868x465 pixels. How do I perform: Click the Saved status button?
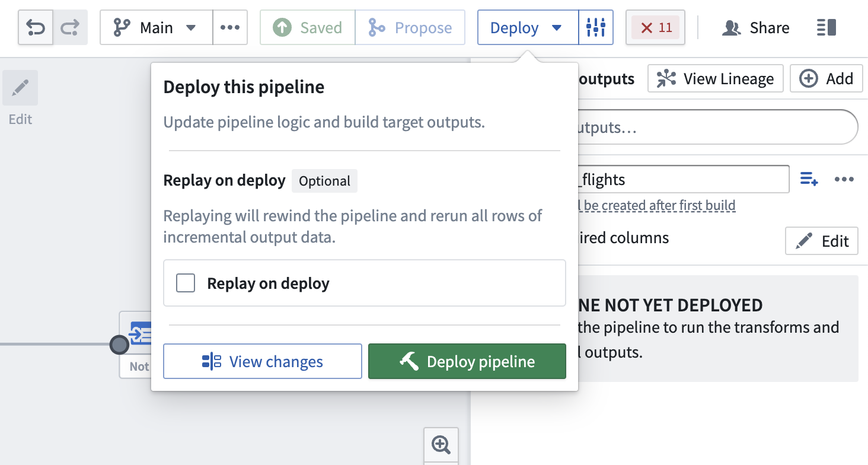(x=308, y=27)
